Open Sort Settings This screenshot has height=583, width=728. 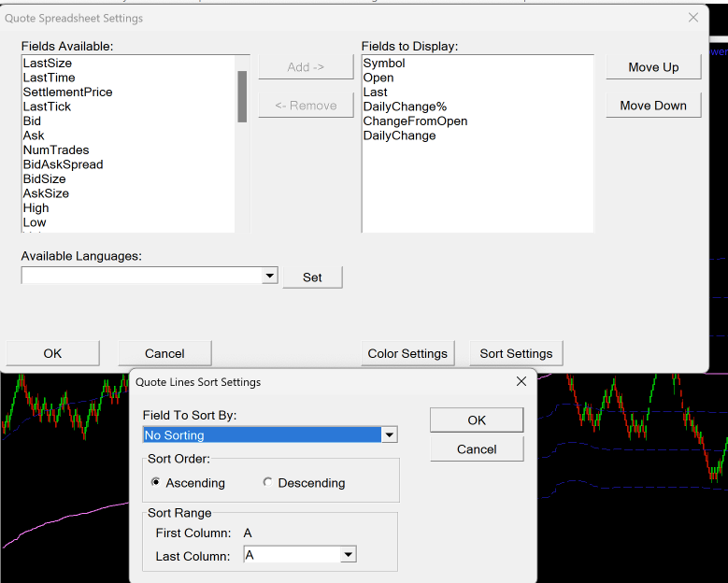(516, 353)
